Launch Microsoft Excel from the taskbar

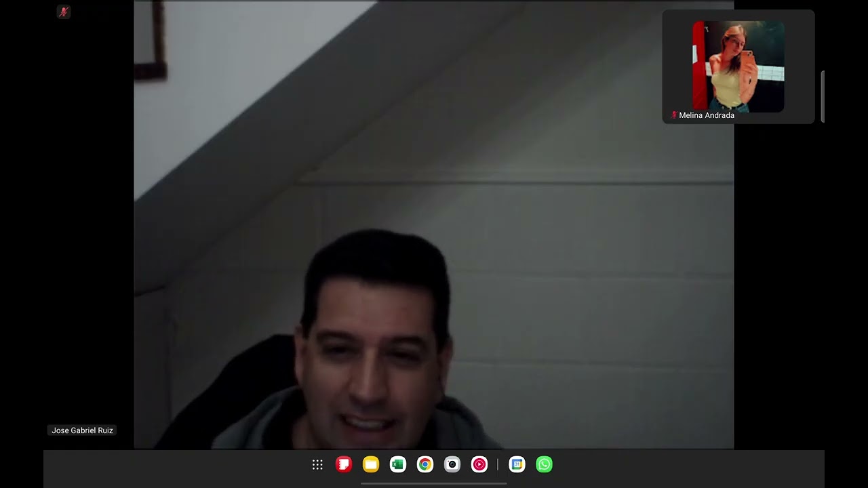pos(398,464)
